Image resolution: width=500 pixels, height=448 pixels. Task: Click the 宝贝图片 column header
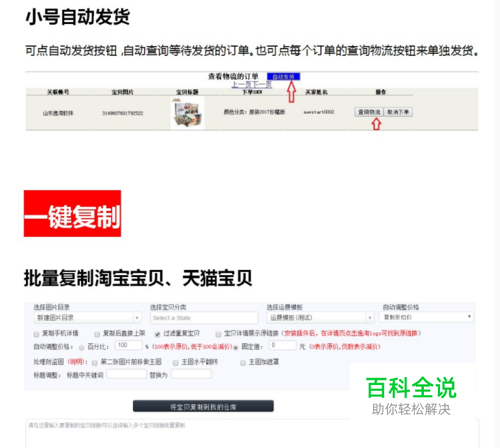[x=122, y=92]
